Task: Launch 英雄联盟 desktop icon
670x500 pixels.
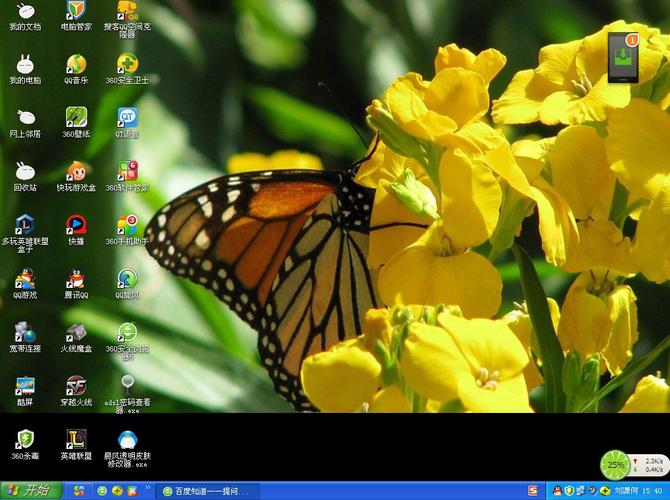Action: point(76,440)
